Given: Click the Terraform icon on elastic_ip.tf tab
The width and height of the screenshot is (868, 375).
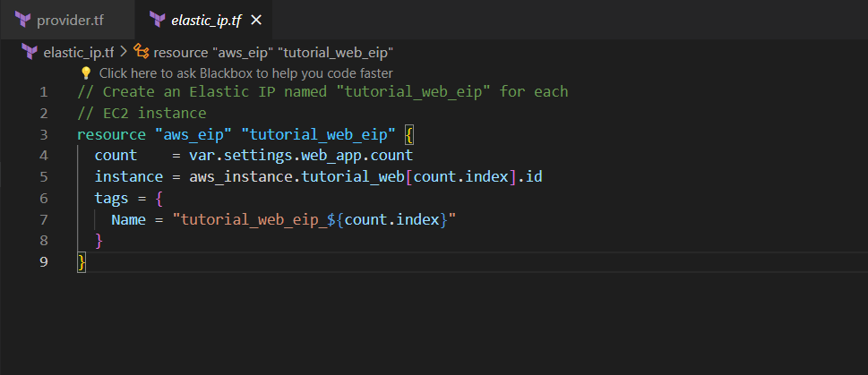Looking at the screenshot, I should coord(157,20).
